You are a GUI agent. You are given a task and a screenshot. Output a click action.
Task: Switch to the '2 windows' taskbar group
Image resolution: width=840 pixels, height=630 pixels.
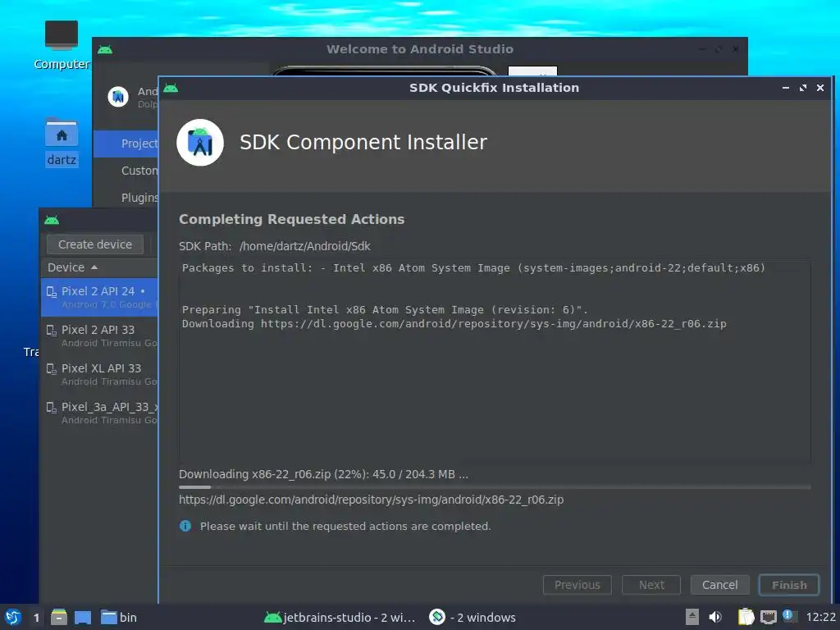(472, 618)
